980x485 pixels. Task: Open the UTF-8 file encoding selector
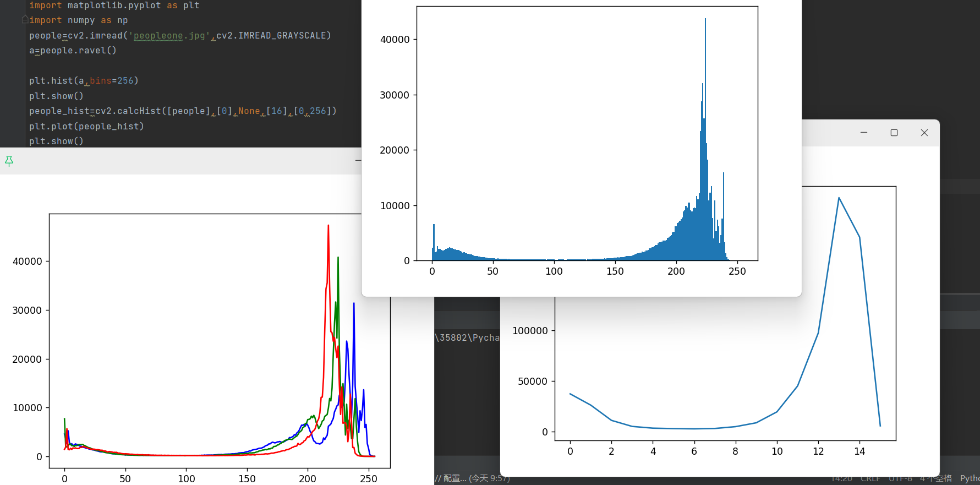900,478
